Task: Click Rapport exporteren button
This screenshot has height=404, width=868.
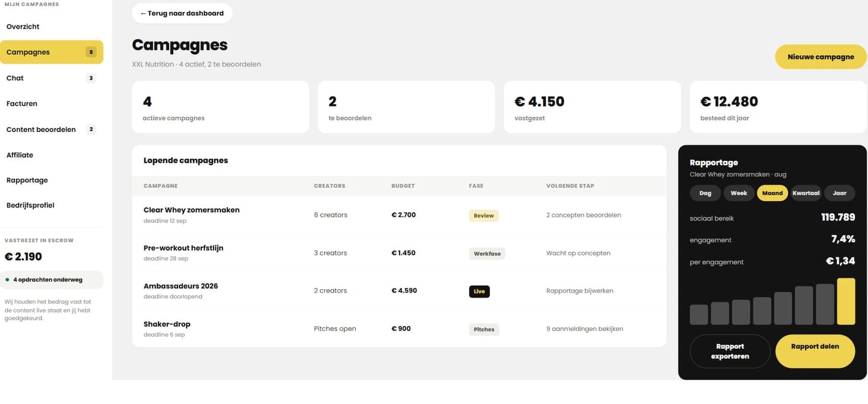Action: [730, 351]
